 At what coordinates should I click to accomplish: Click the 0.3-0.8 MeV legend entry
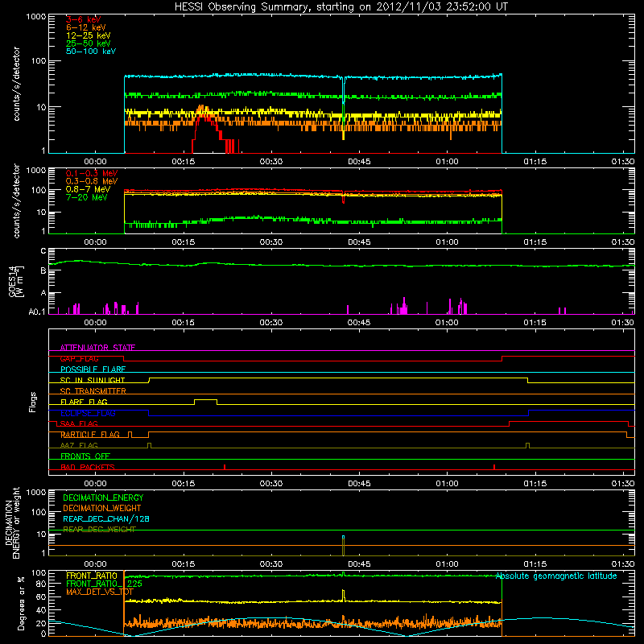tap(92, 181)
